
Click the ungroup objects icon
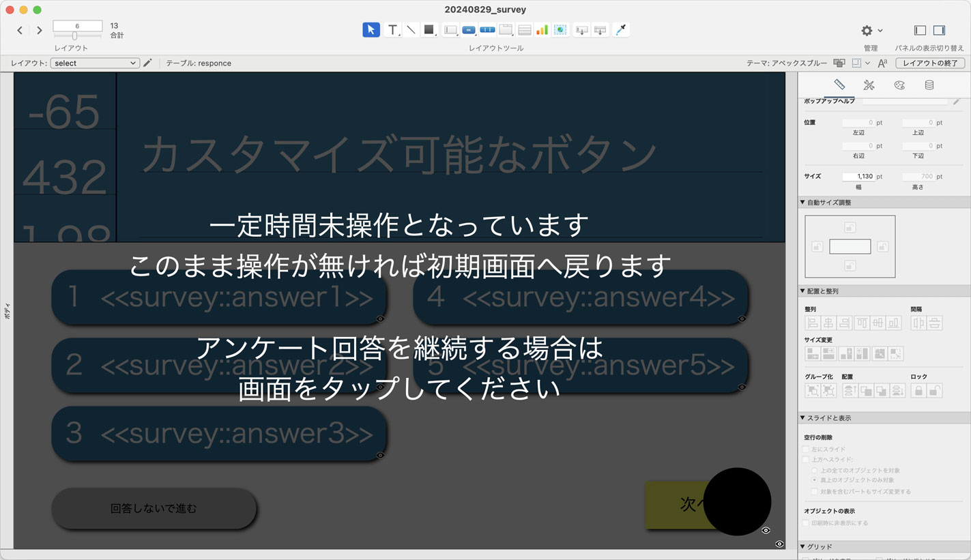829,391
